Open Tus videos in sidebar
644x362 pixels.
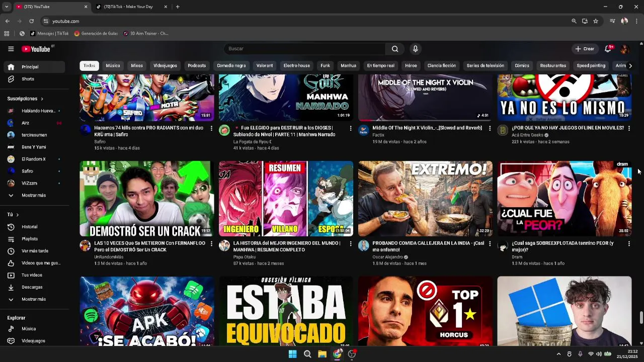(x=33, y=275)
